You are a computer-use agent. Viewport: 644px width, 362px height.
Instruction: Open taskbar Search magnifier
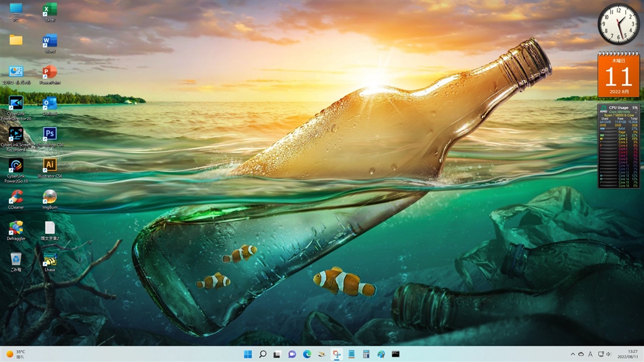pyautogui.click(x=262, y=354)
